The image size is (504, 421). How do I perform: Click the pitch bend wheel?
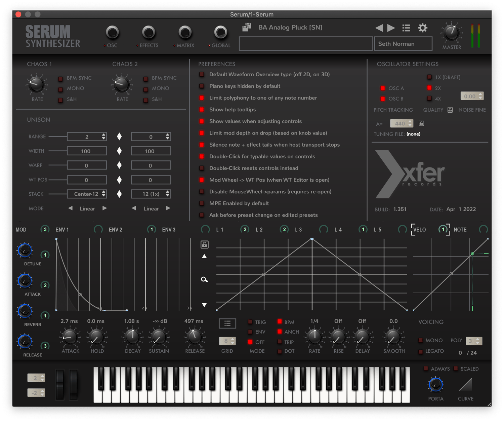tap(60, 384)
